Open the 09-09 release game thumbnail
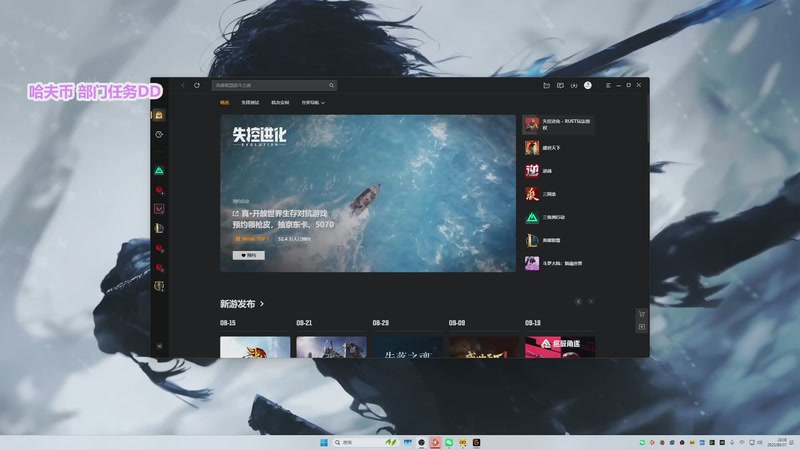The height and width of the screenshot is (450, 800). click(484, 347)
